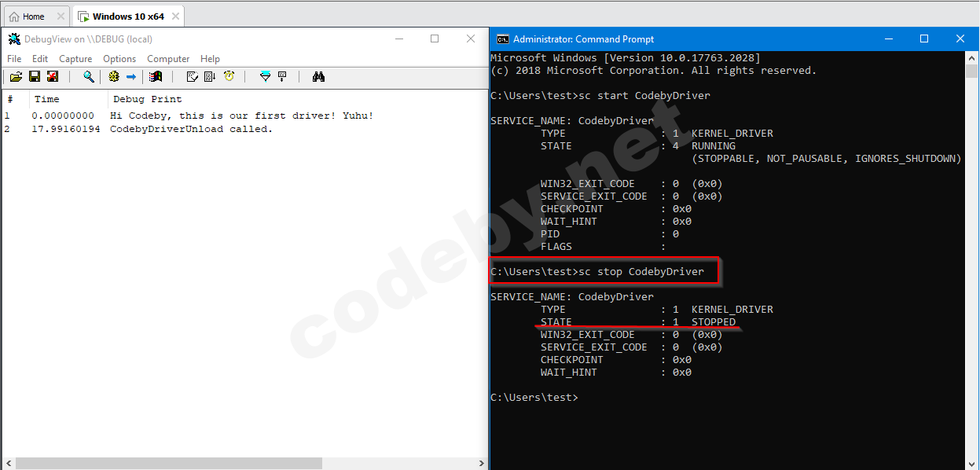Click the '4 RUNNING' state text
This screenshot has height=470, width=980.
(x=704, y=145)
